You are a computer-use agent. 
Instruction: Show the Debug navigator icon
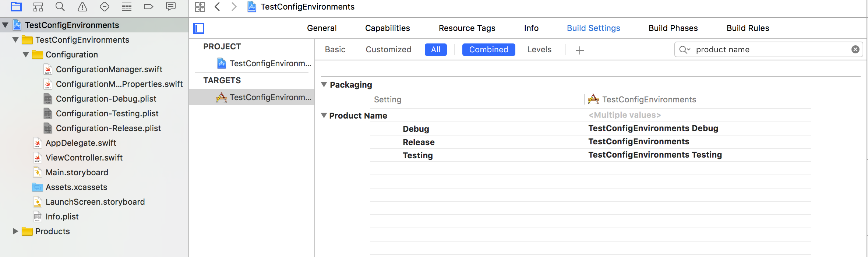[127, 7]
